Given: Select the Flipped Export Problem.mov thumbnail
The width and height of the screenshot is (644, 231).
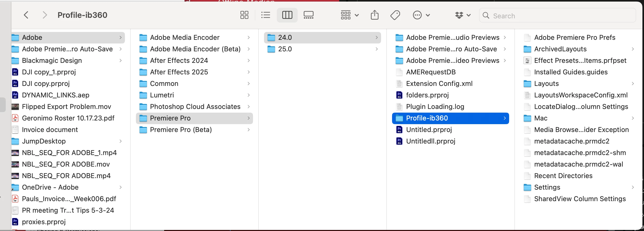Looking at the screenshot, I should coord(15,107).
